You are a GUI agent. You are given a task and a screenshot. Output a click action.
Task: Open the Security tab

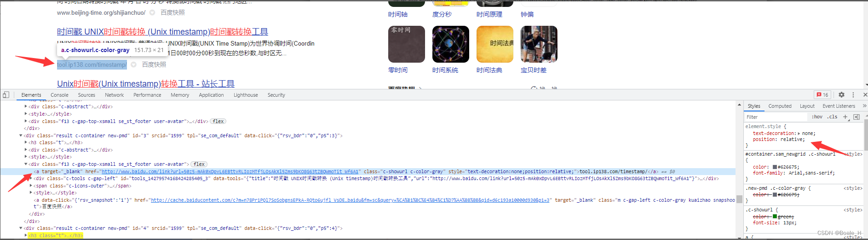point(276,95)
